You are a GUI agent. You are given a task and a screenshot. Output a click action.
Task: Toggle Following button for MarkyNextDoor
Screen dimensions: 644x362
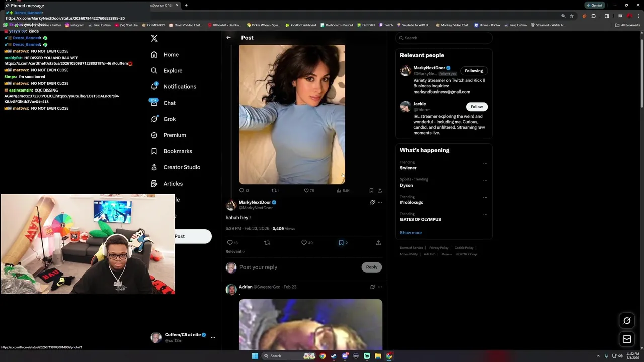point(474,71)
